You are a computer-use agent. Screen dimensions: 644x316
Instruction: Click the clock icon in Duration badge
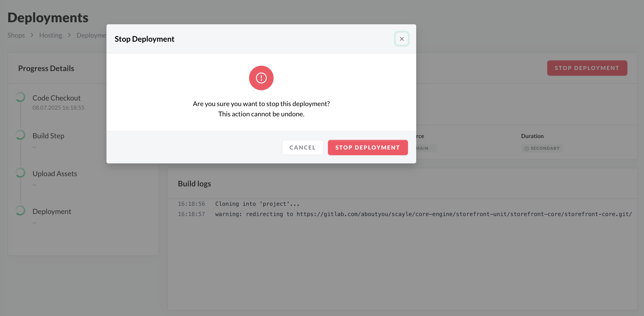pos(526,149)
